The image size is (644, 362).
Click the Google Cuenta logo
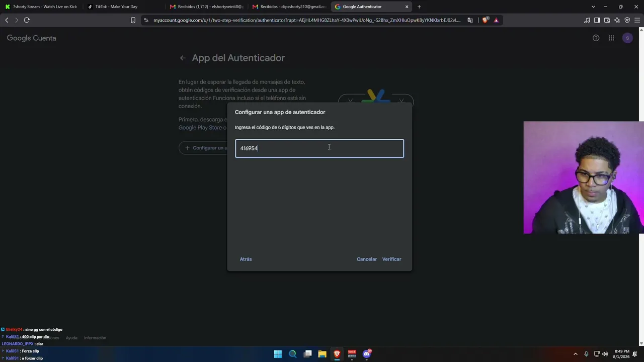point(31,38)
